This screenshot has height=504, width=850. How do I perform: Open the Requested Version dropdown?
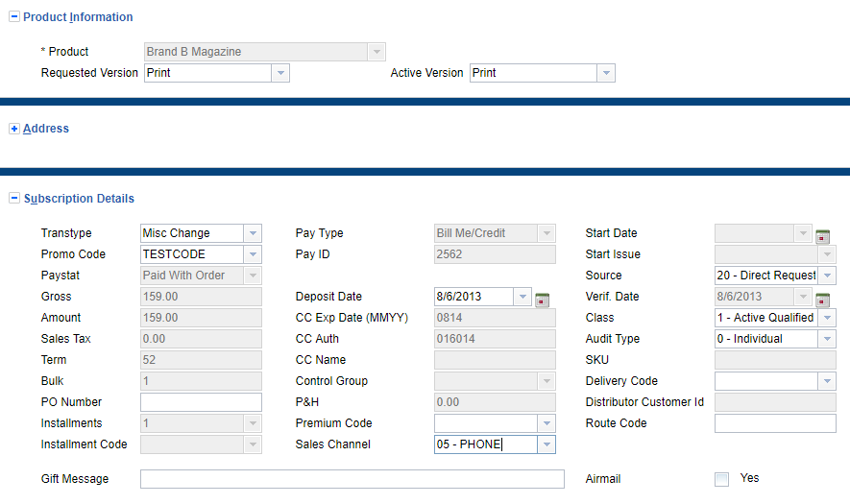[280, 73]
